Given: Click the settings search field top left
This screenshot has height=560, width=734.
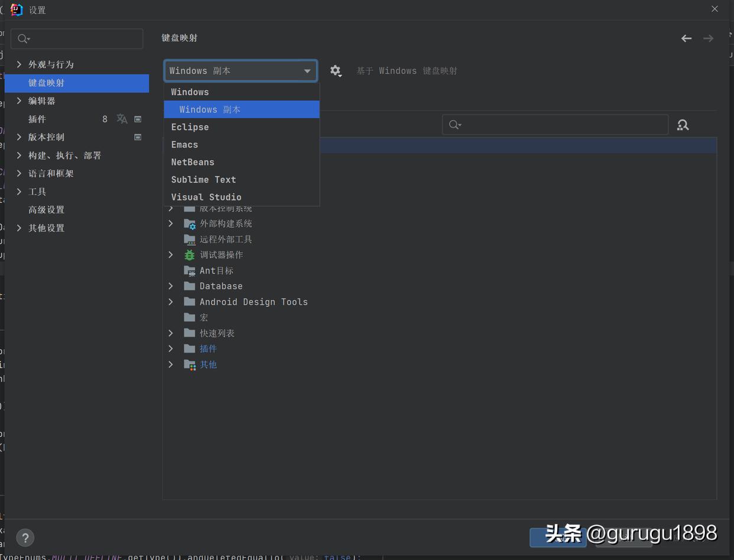Looking at the screenshot, I should point(76,38).
